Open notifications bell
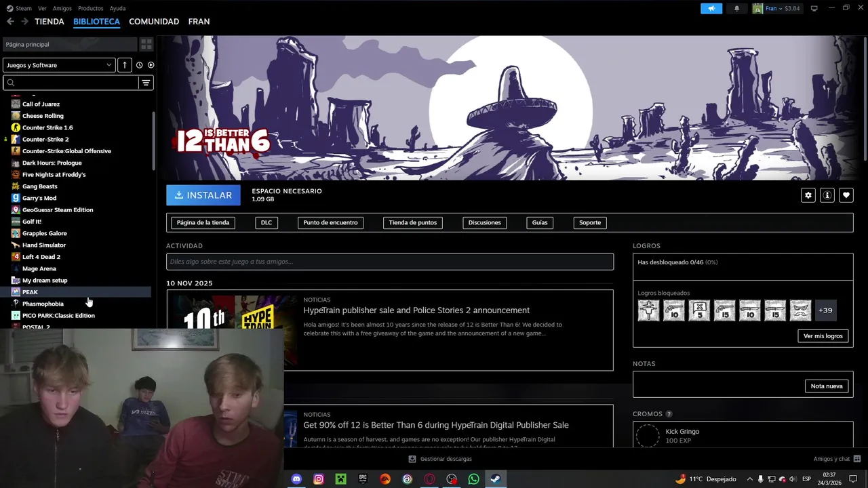Viewport: 868px width, 488px height. point(736,9)
